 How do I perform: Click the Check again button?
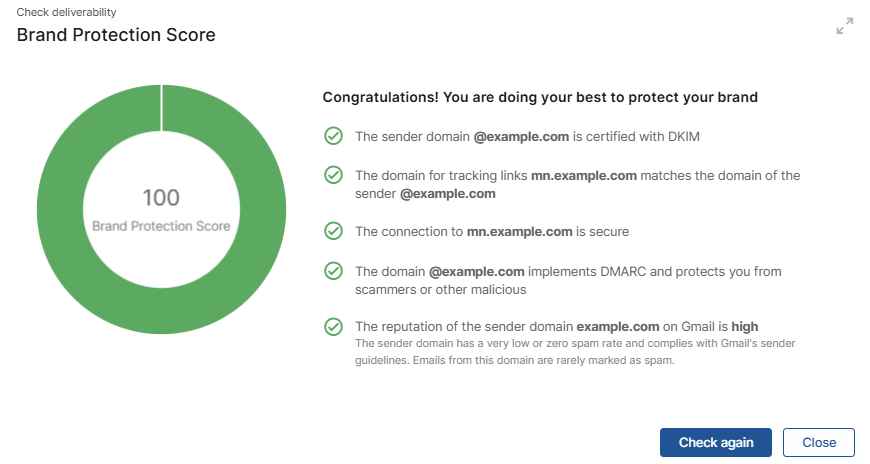click(716, 442)
